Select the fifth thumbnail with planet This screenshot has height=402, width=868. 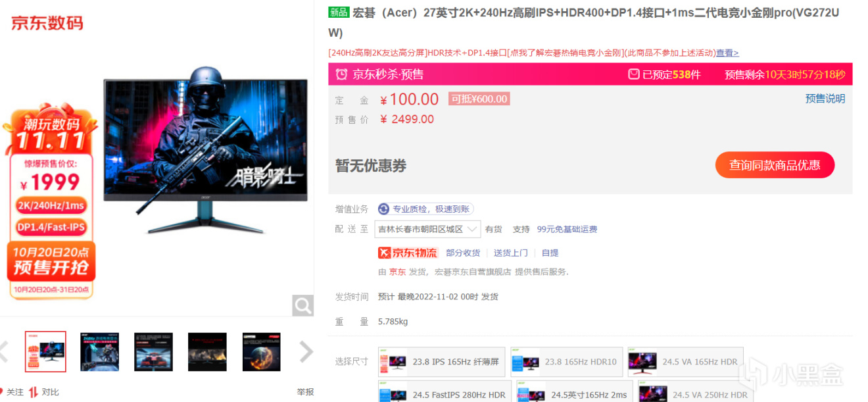pos(262,351)
